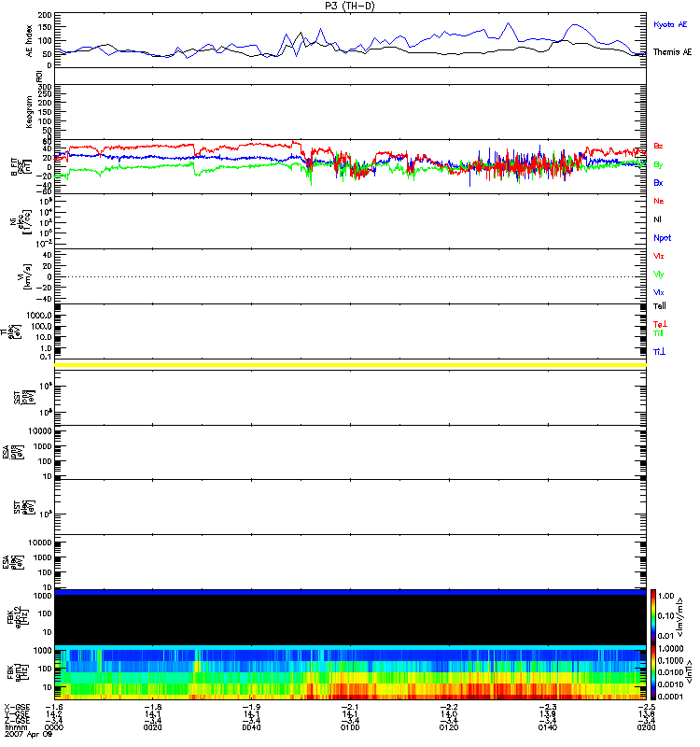Click the P3 (TH-D) plot title
700x747 pixels.
click(349, 6)
